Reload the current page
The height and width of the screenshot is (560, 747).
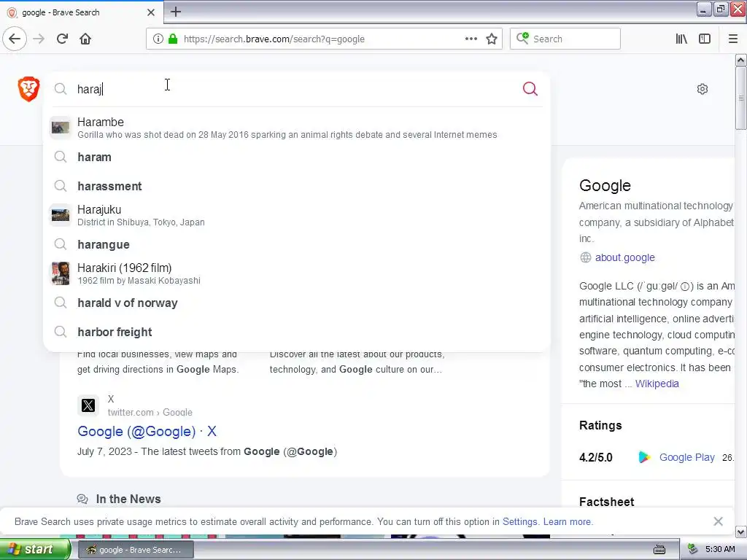coord(63,39)
